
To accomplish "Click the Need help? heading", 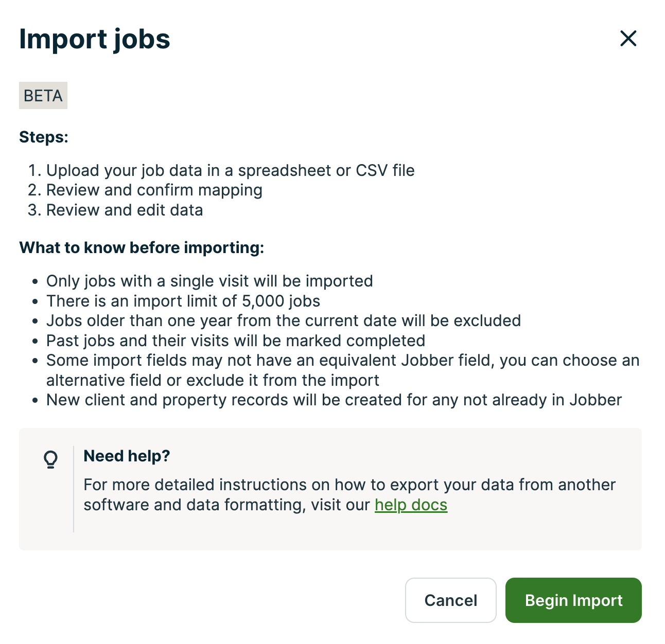I will (x=127, y=456).
